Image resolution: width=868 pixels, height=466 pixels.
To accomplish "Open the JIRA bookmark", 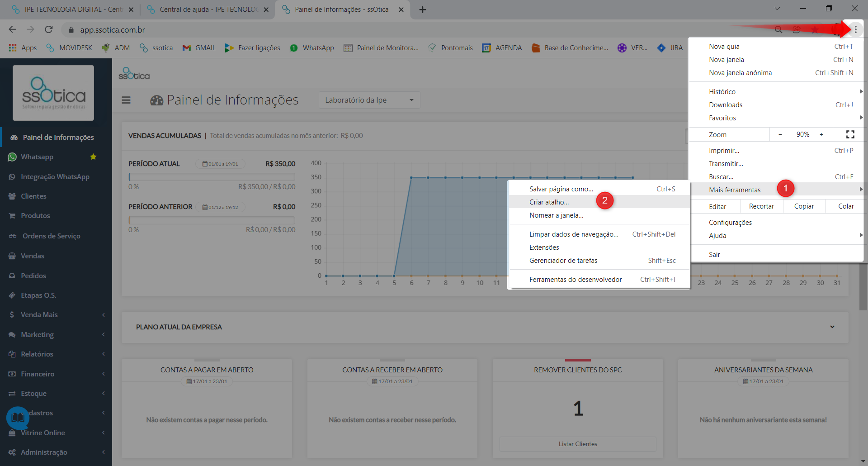I will [670, 48].
